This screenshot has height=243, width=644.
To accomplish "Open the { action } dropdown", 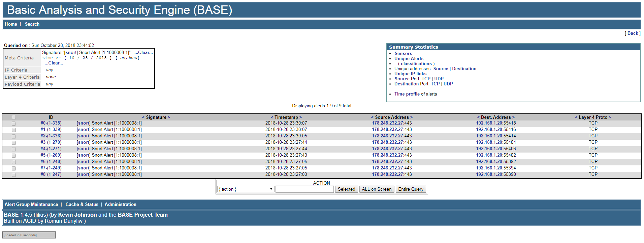I will click(246, 189).
